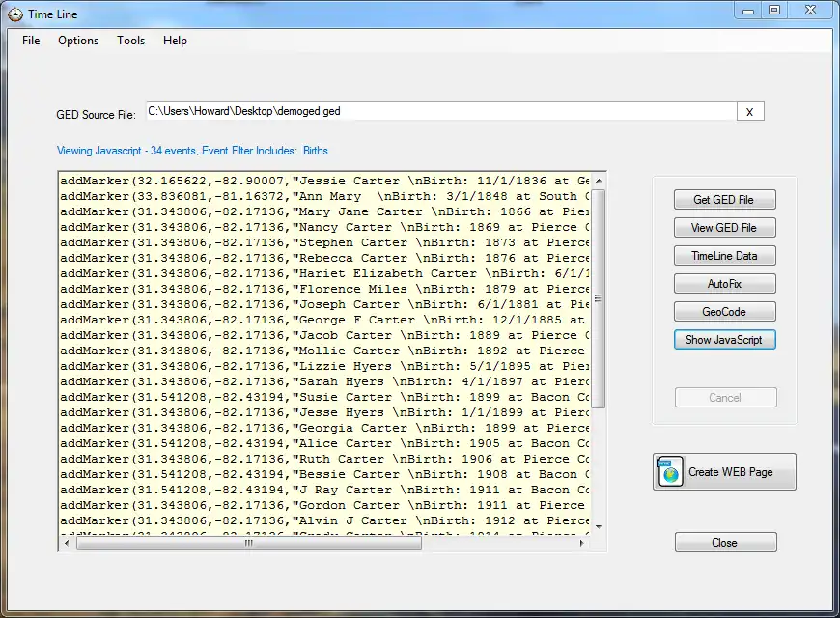The width and height of the screenshot is (840, 618).
Task: Click the vertical scrollbar down arrow
Action: pos(599,527)
